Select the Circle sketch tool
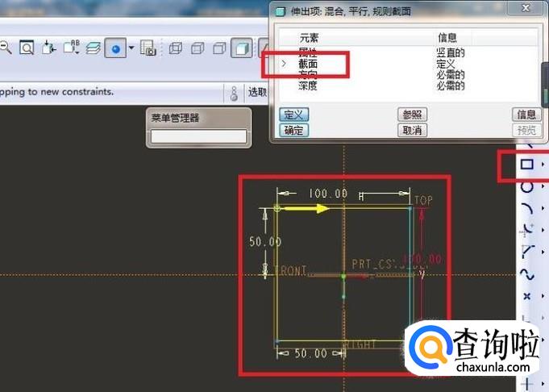The width and height of the screenshot is (549, 392). (x=526, y=186)
